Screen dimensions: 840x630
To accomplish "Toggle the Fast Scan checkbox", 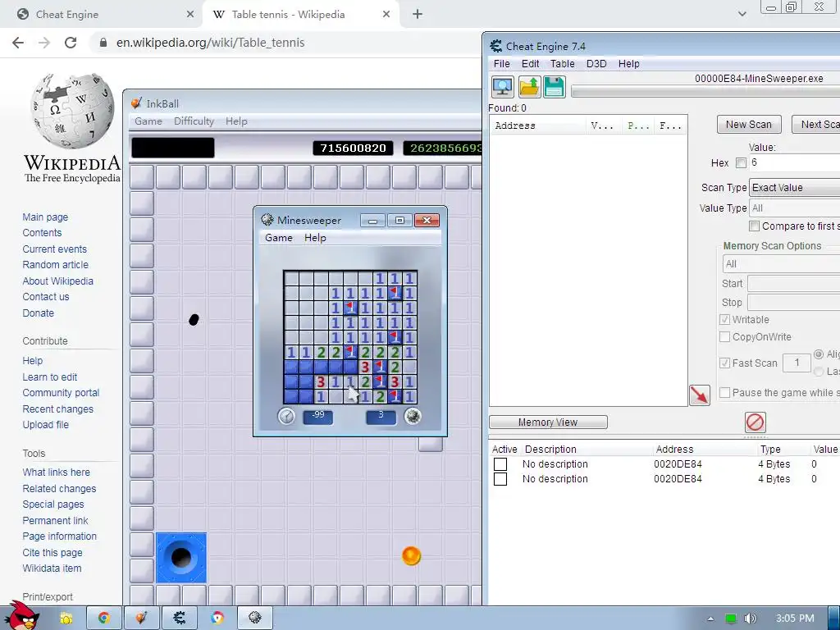I will click(725, 363).
